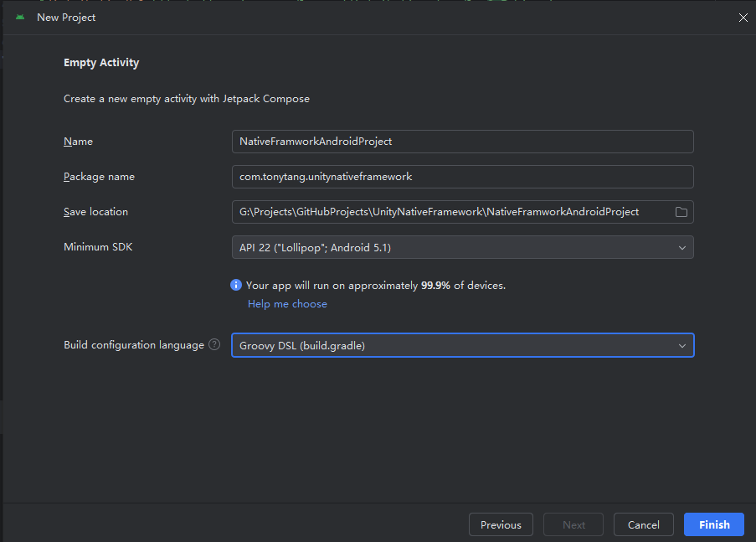Viewport: 756px width, 542px height.
Task: Click the Package name label
Action: click(99, 177)
